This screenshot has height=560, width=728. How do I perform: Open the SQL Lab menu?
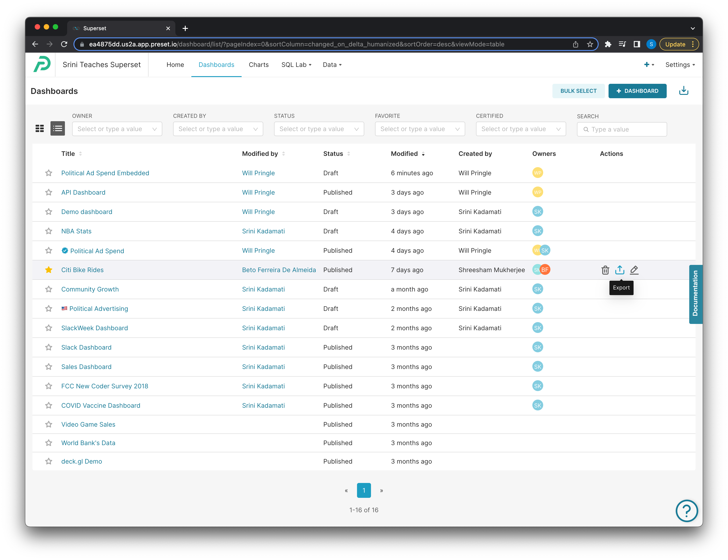(296, 65)
